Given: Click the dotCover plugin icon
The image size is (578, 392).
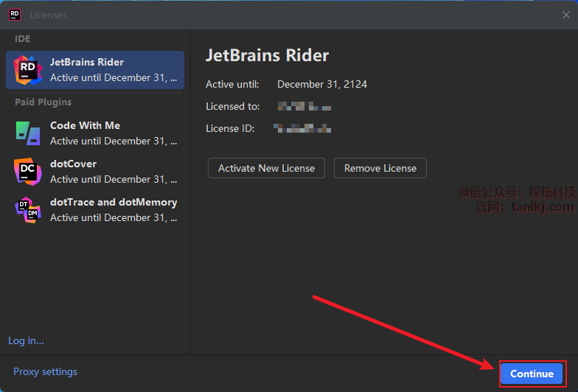Looking at the screenshot, I should coord(28,171).
